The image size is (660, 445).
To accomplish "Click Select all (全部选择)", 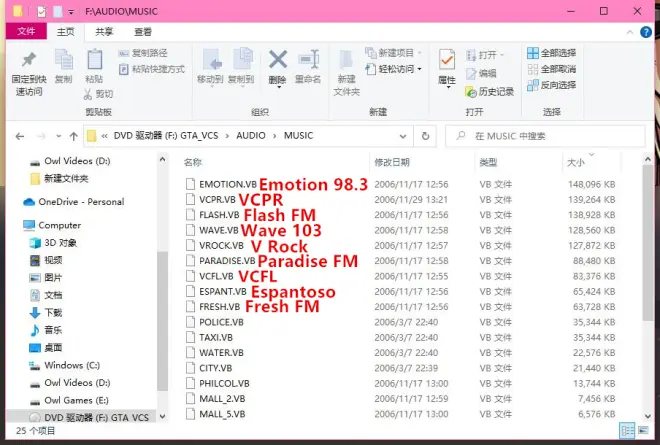I will [x=551, y=53].
